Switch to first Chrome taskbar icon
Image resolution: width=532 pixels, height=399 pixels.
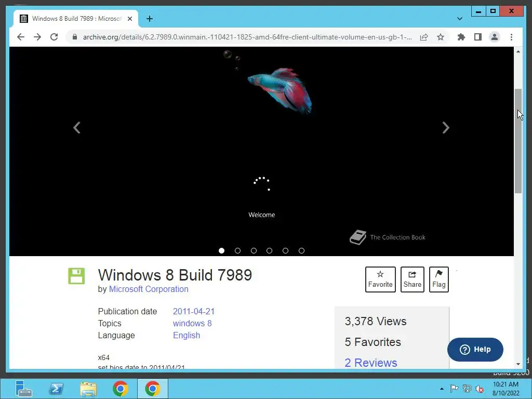tap(121, 389)
